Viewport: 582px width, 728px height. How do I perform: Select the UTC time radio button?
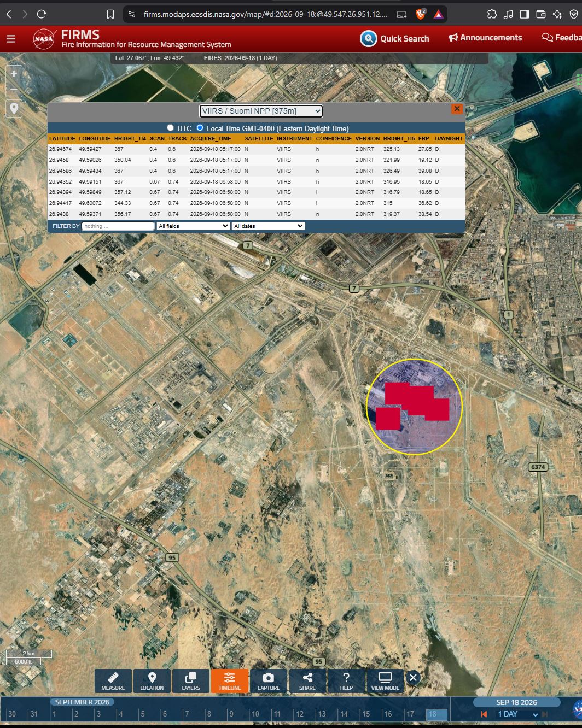pyautogui.click(x=170, y=128)
